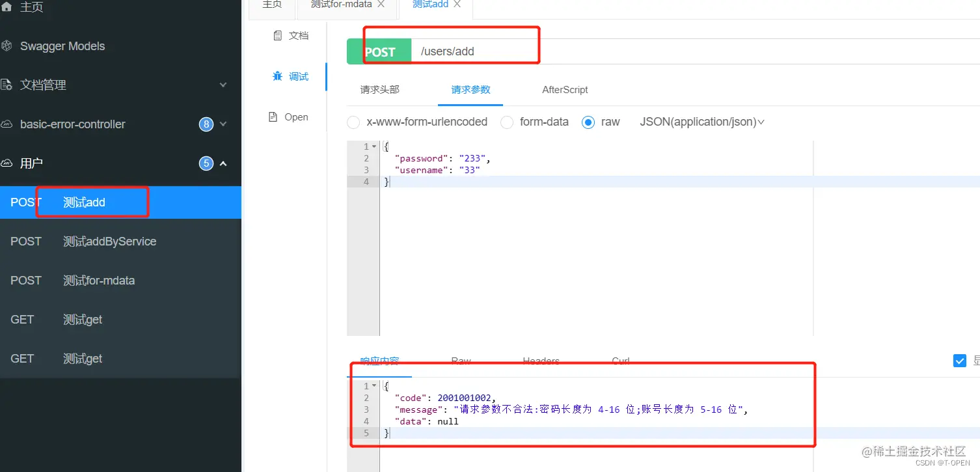Image resolution: width=980 pixels, height=472 pixels.
Task: Select the 文档 document view icon
Action: pos(279,35)
